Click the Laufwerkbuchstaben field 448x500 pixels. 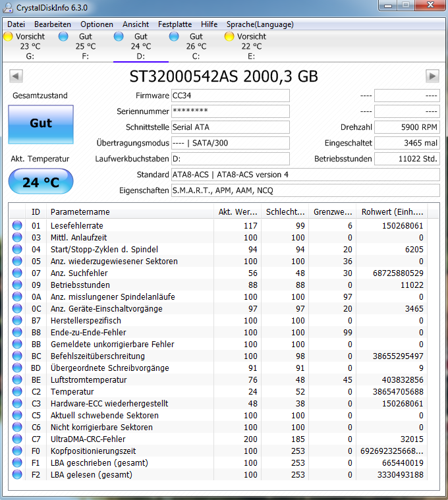point(231,159)
